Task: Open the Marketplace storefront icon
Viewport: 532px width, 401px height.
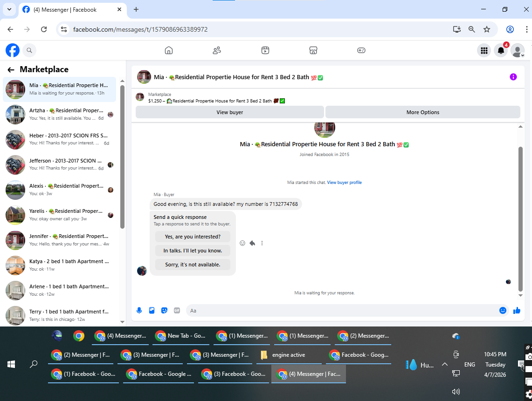Action: [x=313, y=50]
